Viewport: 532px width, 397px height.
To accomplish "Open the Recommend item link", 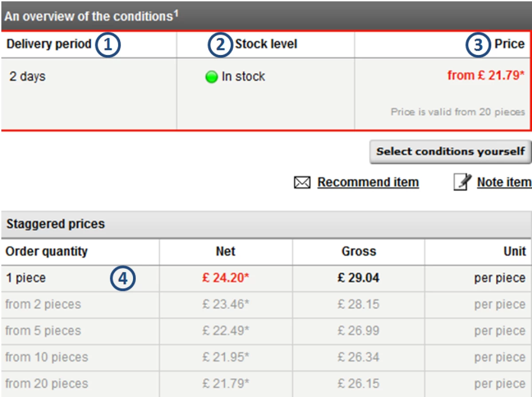I will (368, 182).
